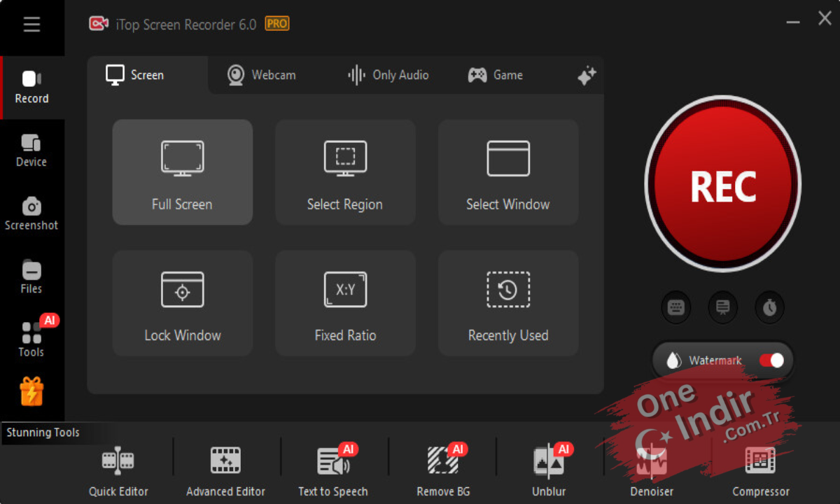Open Advanced Editor tool
The height and width of the screenshot is (504, 840).
[225, 472]
